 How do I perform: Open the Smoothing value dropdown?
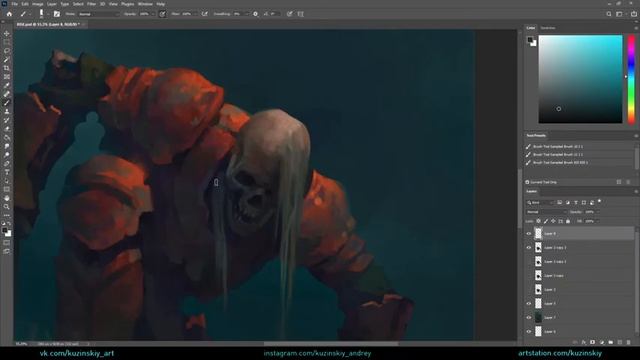click(x=247, y=14)
